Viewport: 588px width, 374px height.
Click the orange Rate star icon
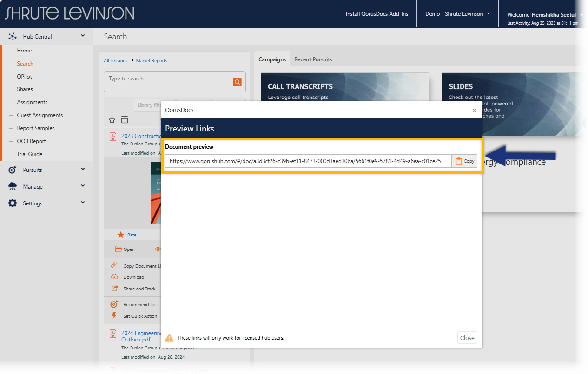tap(121, 235)
